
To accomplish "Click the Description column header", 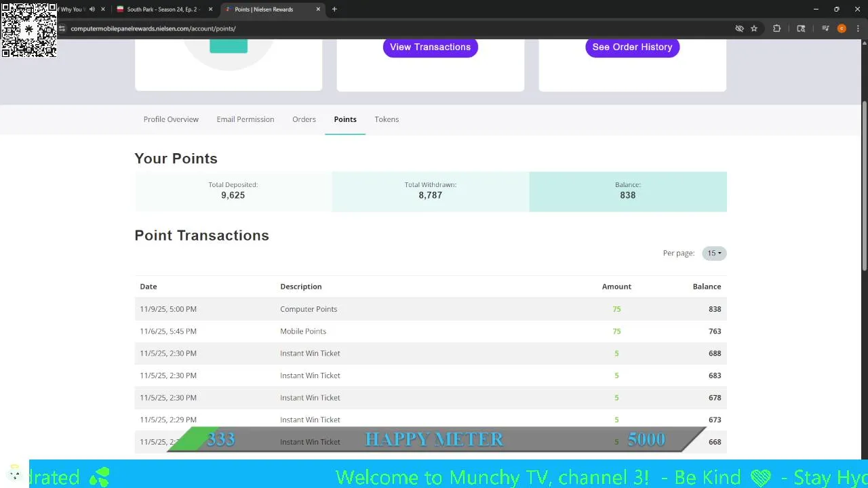I will click(301, 287).
